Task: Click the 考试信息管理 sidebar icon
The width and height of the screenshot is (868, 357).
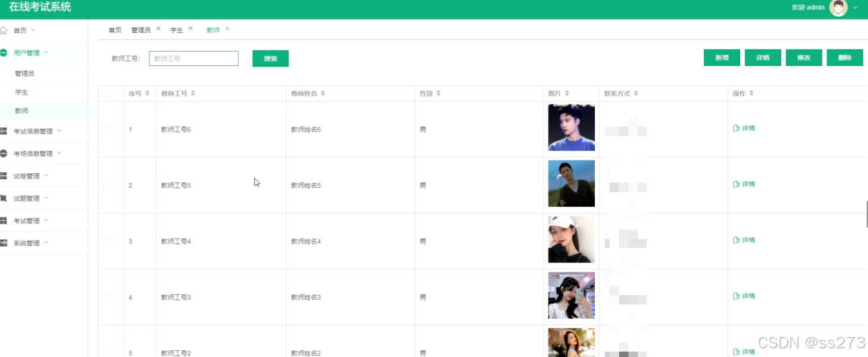Action: (3, 131)
